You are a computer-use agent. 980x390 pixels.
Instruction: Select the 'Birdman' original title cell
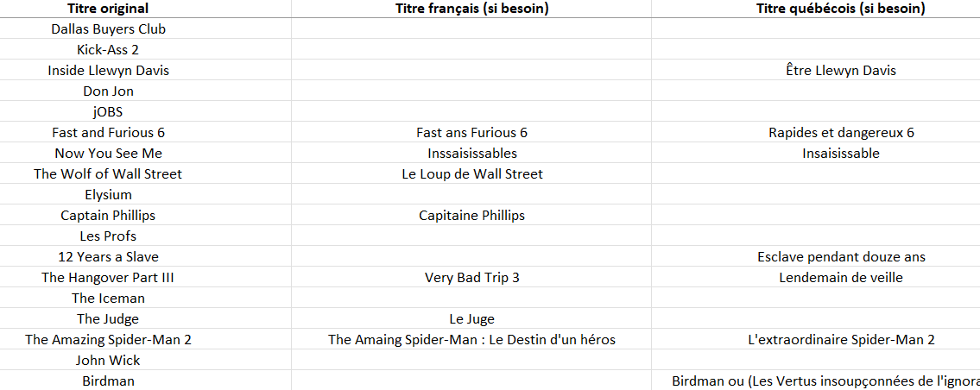[108, 381]
